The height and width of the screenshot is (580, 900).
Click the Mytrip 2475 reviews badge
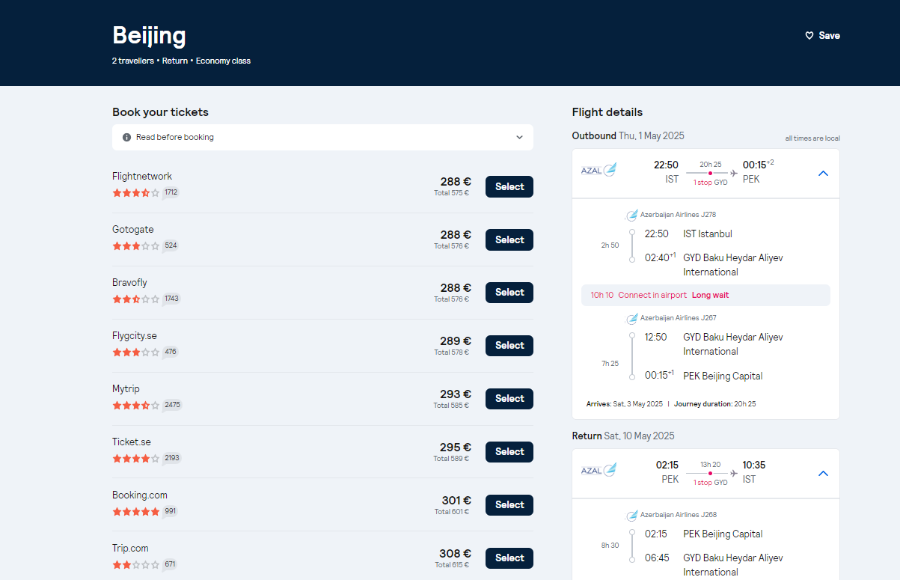(x=172, y=405)
